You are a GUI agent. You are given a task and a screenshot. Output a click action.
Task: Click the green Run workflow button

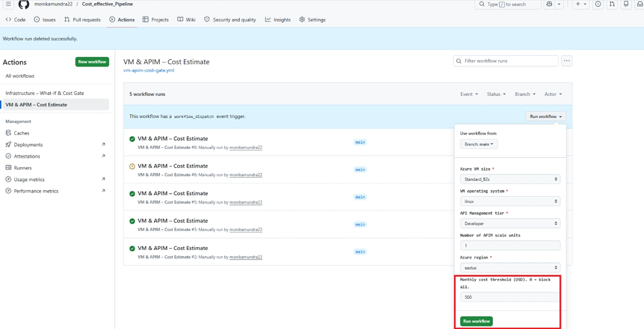(x=476, y=321)
